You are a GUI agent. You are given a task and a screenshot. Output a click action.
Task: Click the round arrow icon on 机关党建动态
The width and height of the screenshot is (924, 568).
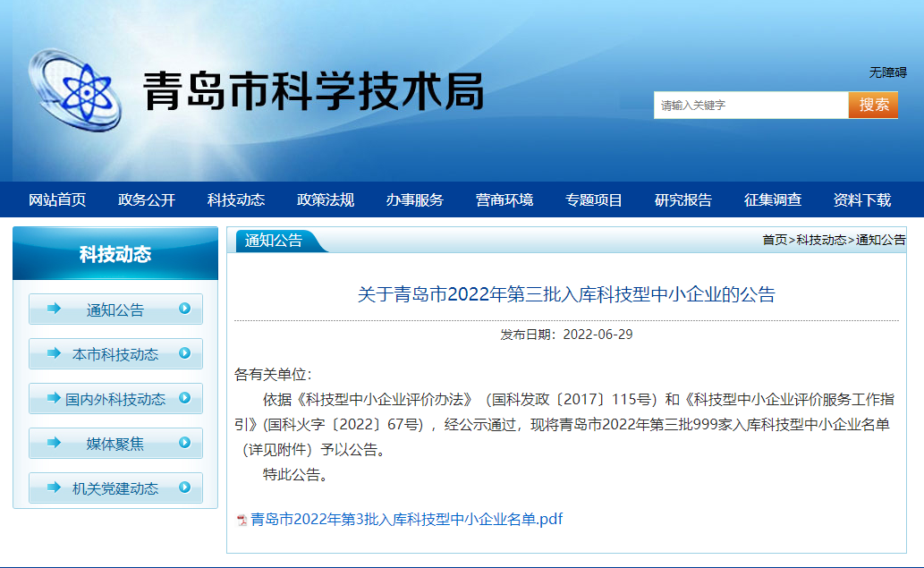click(x=184, y=487)
